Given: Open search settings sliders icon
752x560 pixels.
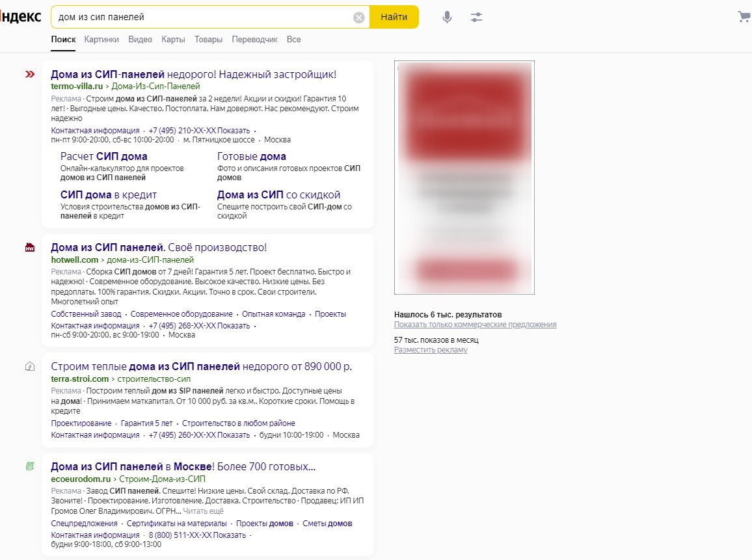Looking at the screenshot, I should (x=476, y=18).
